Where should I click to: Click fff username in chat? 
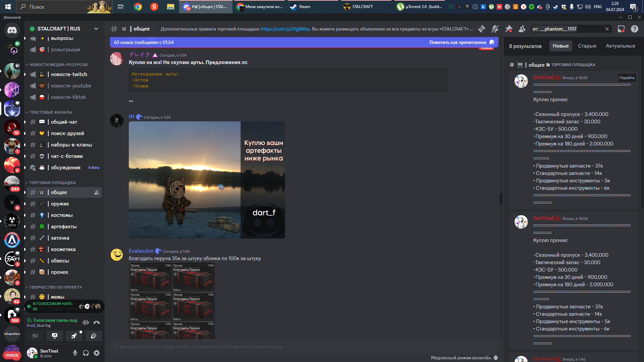[131, 117]
